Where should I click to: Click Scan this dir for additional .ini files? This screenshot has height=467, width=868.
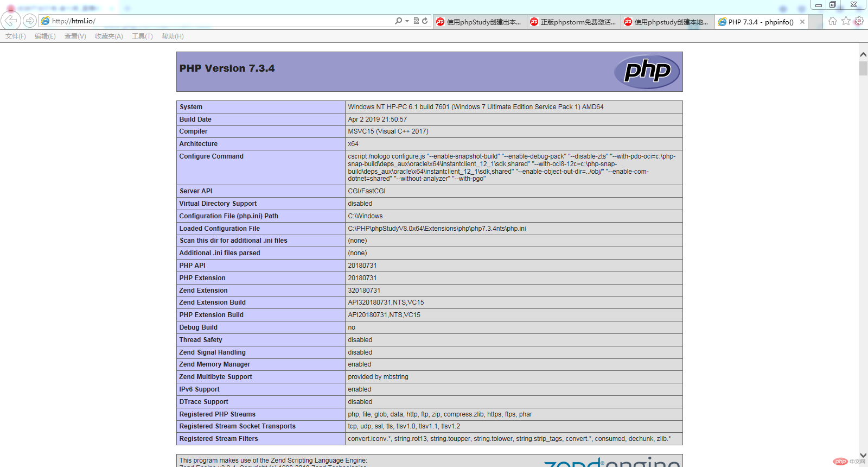coord(233,241)
